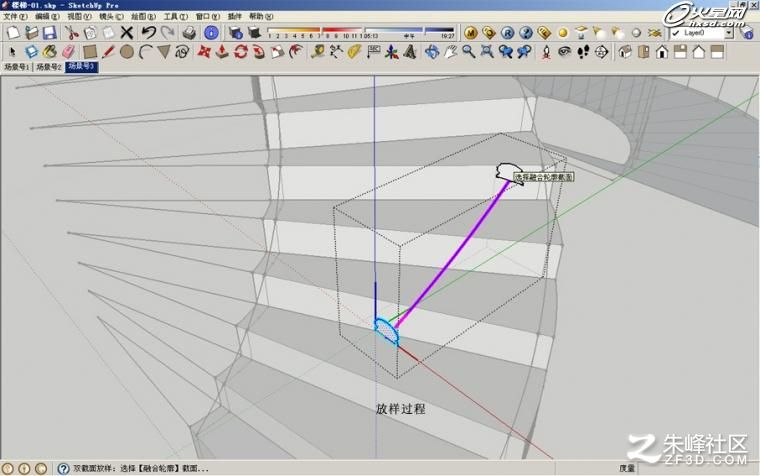
Task: Select the Move tool
Action: [204, 51]
